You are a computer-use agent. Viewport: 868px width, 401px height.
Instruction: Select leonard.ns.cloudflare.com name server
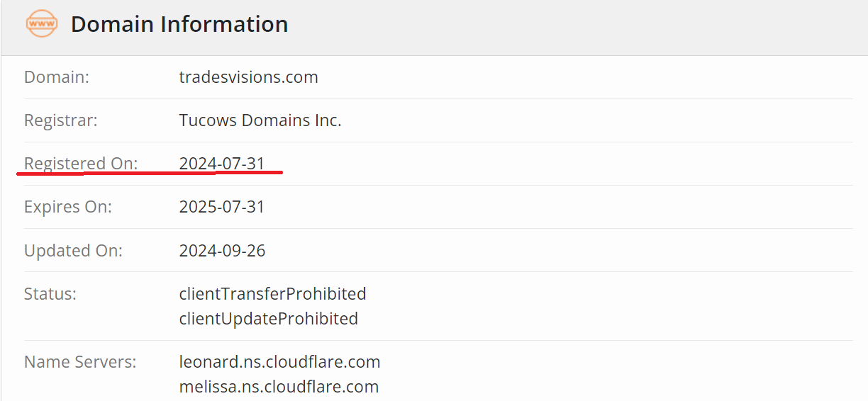[x=279, y=362]
